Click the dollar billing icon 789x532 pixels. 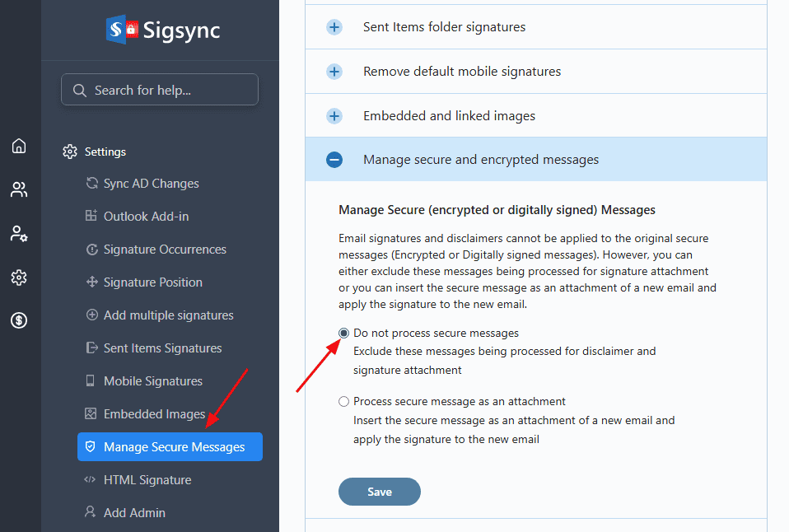pos(19,320)
